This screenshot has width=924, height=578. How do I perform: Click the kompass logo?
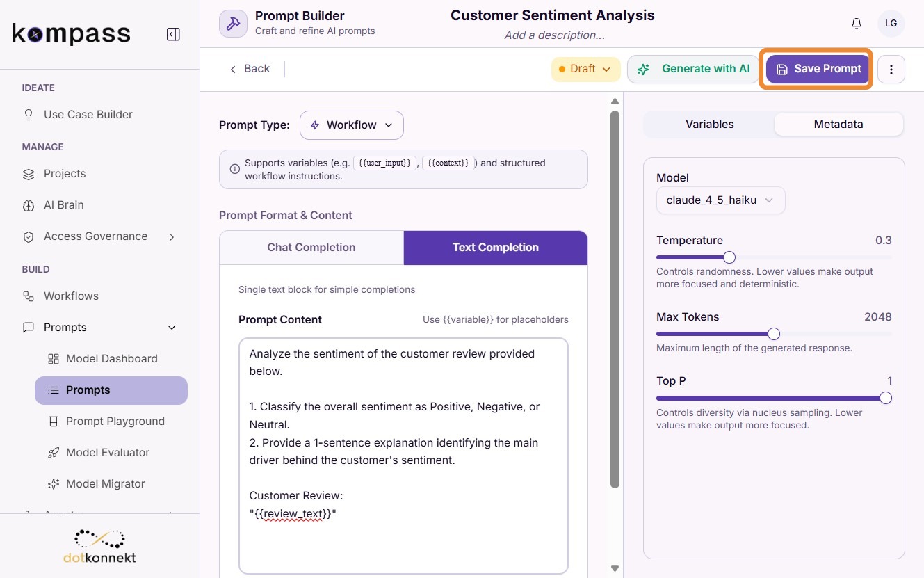(x=72, y=33)
